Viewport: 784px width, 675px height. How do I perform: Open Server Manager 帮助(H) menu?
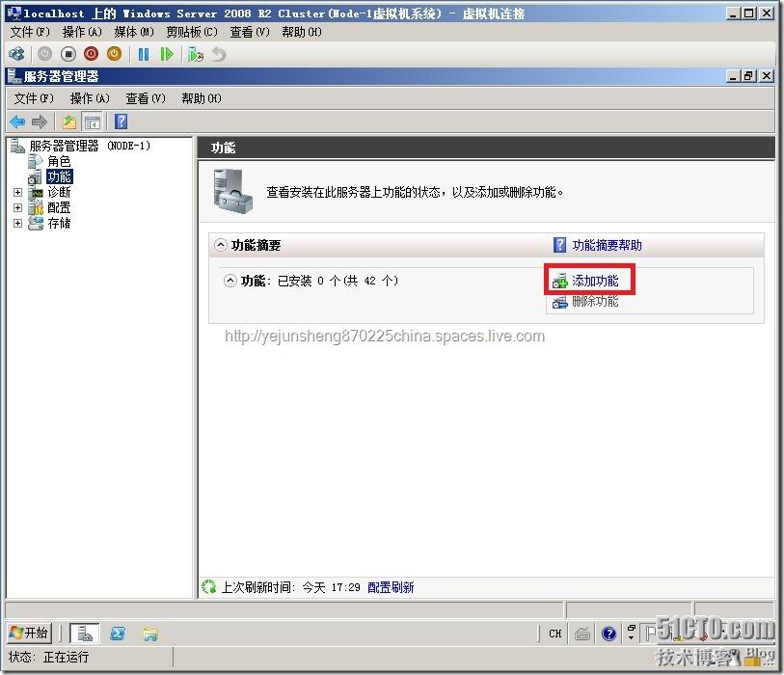202,98
